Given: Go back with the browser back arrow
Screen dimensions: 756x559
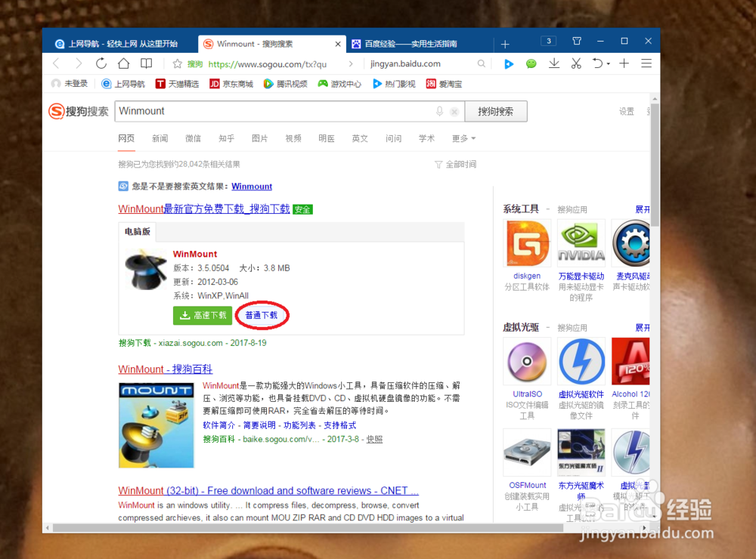Looking at the screenshot, I should (57, 63).
